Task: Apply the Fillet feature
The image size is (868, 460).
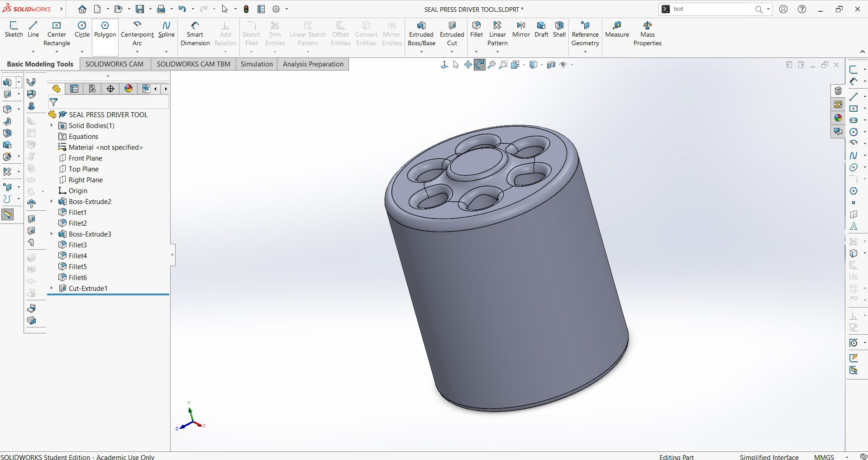Action: point(476,29)
